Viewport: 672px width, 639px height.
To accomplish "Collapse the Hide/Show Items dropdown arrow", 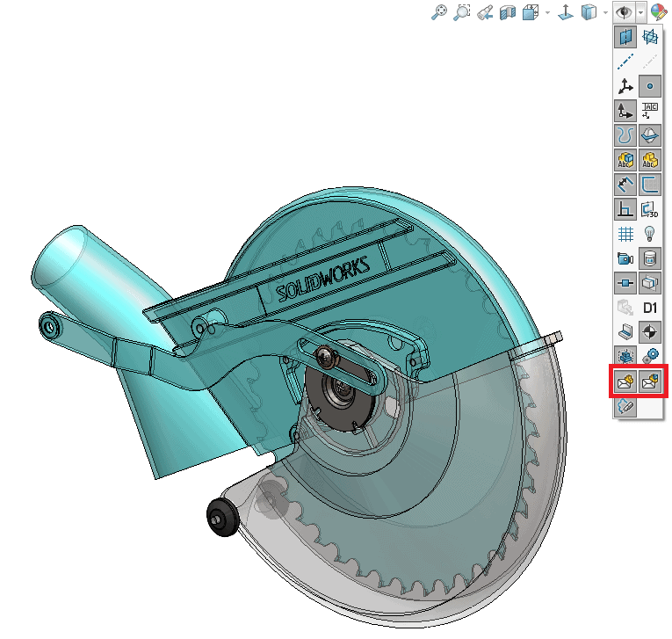I will click(640, 12).
